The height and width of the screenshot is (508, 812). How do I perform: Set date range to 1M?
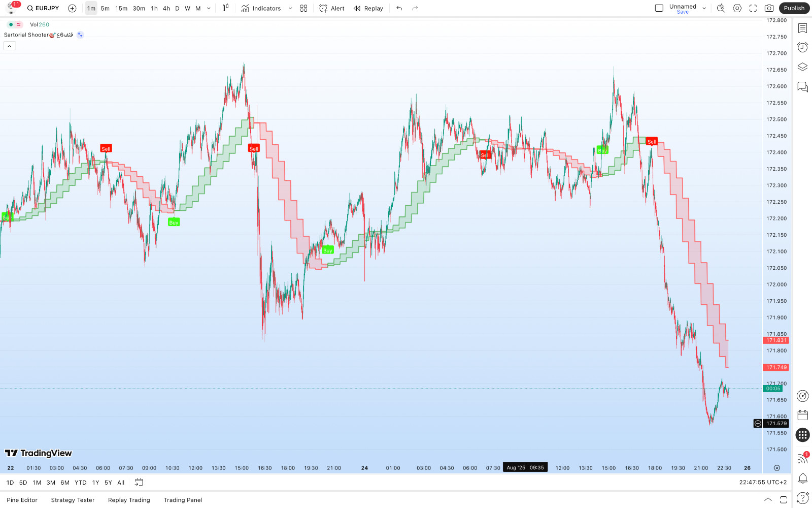pyautogui.click(x=37, y=483)
